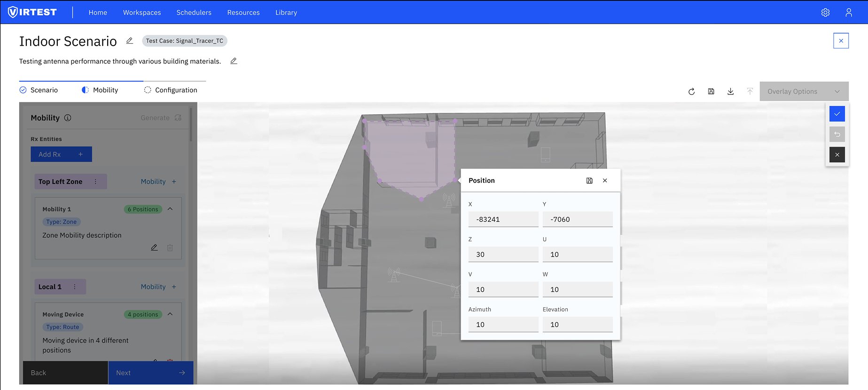Click the Z value field

503,254
